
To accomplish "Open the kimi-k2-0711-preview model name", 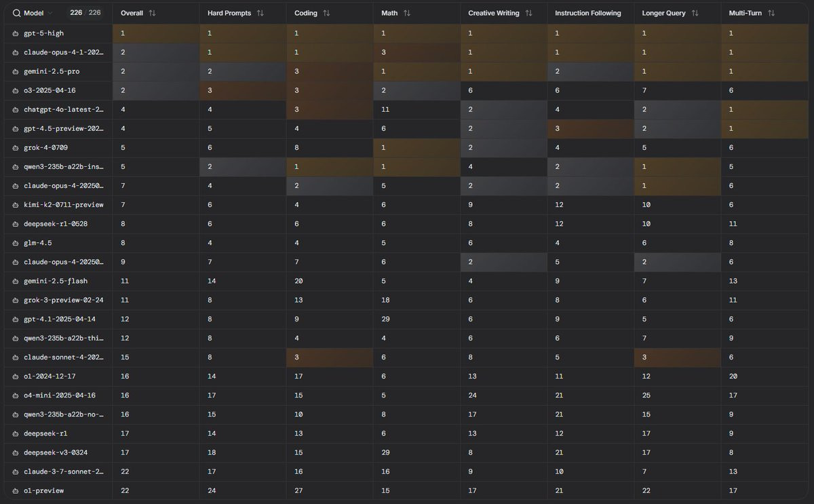I will pos(64,204).
